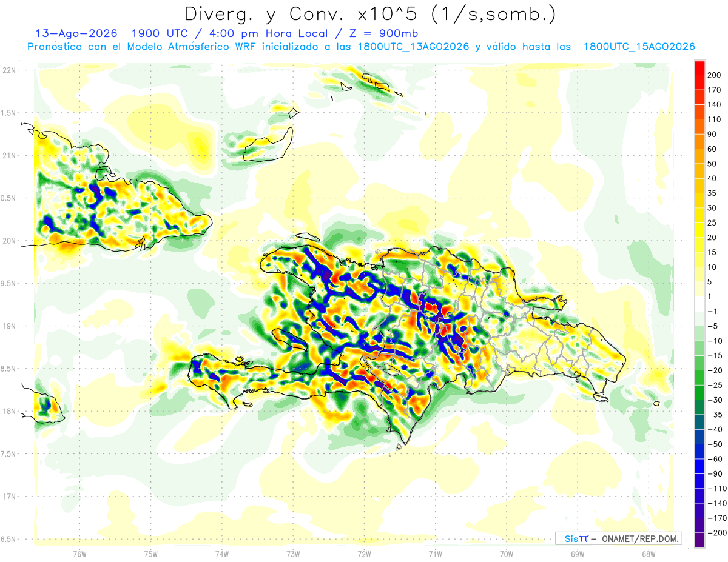Select the 9.5N latitude axis label
This screenshot has width=728, height=562.
[9, 283]
